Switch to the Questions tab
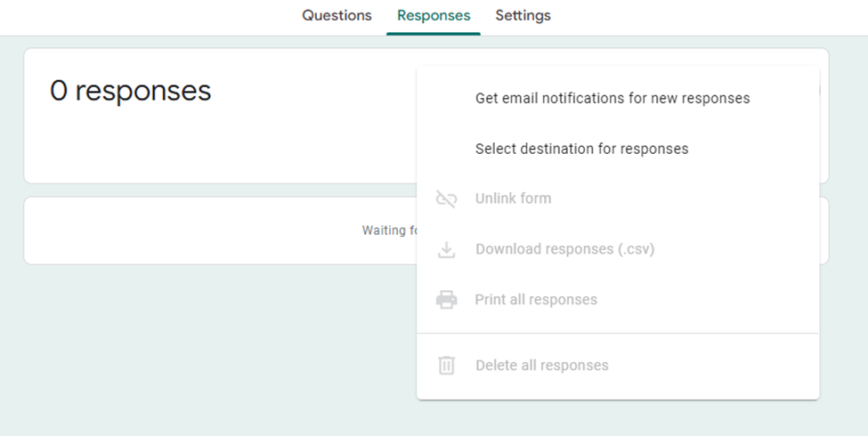 click(x=337, y=16)
